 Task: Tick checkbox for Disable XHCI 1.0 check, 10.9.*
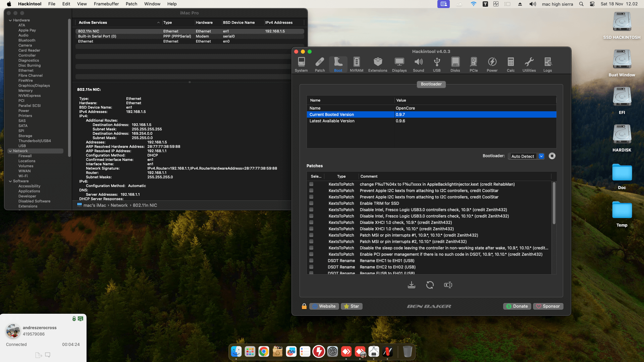(x=311, y=223)
